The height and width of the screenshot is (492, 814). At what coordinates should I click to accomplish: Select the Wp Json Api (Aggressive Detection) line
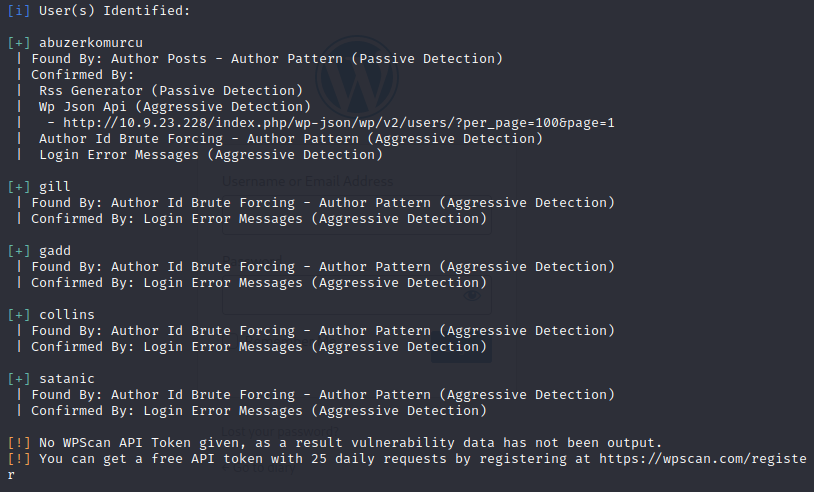(175, 107)
